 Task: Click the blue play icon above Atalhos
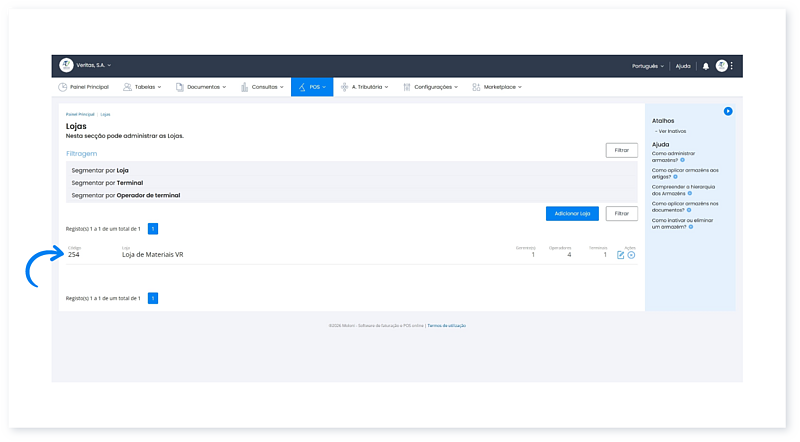pyautogui.click(x=728, y=111)
